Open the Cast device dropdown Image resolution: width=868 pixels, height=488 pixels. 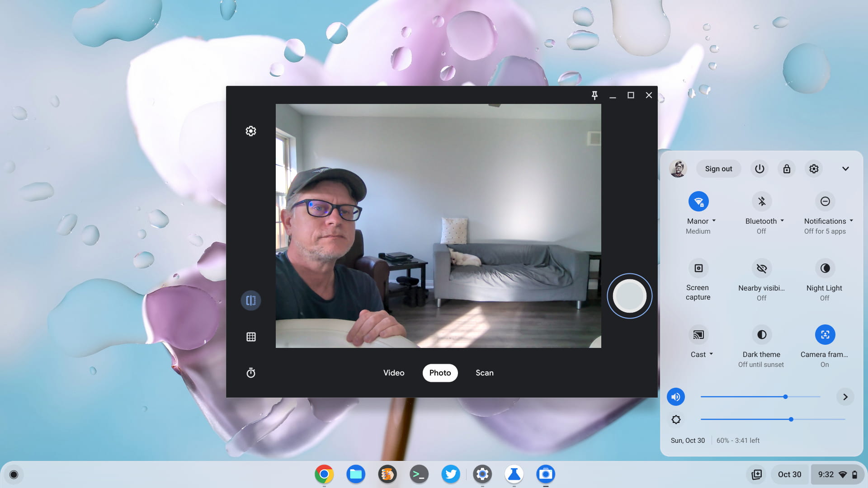tap(702, 354)
